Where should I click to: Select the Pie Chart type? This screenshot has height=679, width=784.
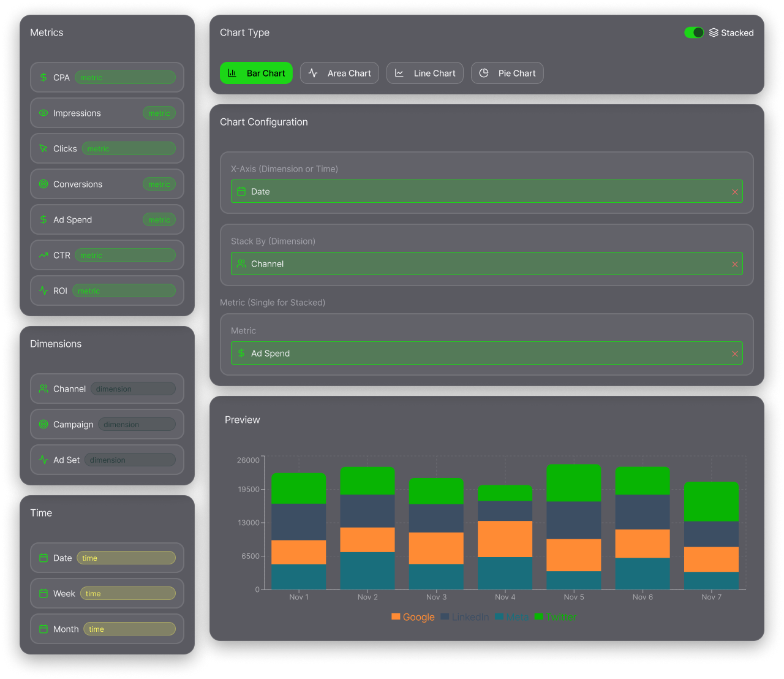coord(507,73)
